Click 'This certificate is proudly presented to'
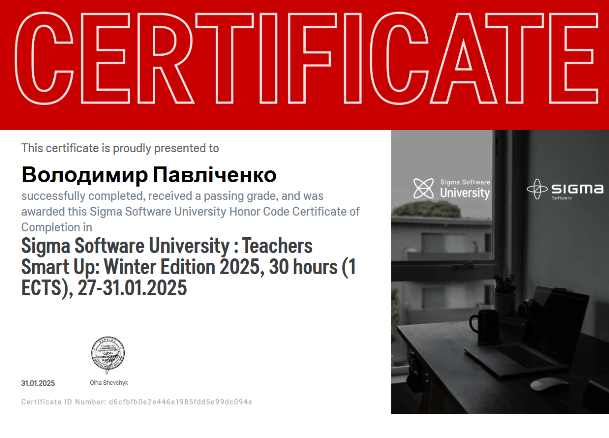 tap(120, 148)
